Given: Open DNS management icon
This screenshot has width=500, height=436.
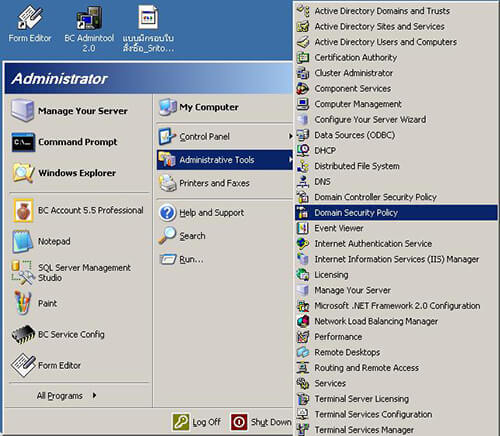Looking at the screenshot, I should point(303,181).
